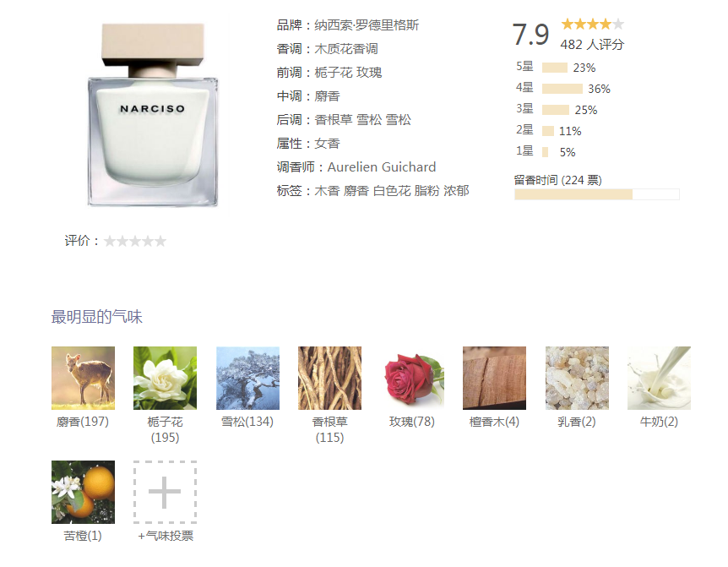Select the 檀香木 sandalwood scent image
The height and width of the screenshot is (567, 728).
click(x=494, y=378)
